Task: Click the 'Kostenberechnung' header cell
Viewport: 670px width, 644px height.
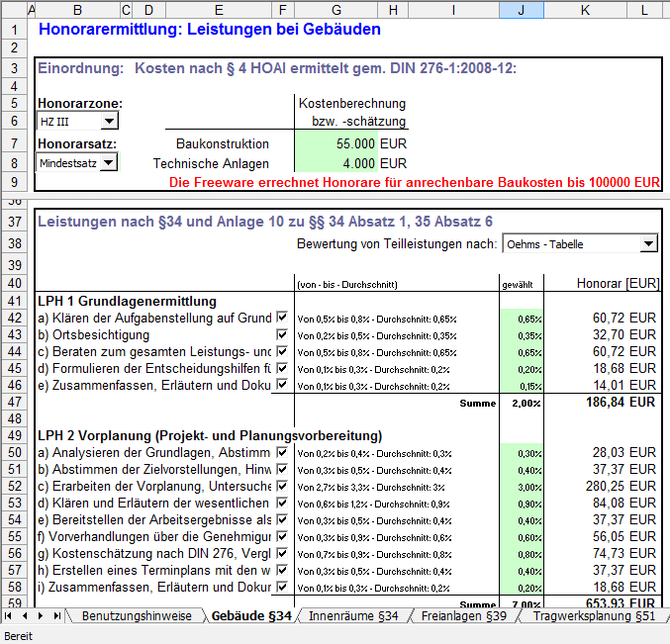Action: [352, 103]
